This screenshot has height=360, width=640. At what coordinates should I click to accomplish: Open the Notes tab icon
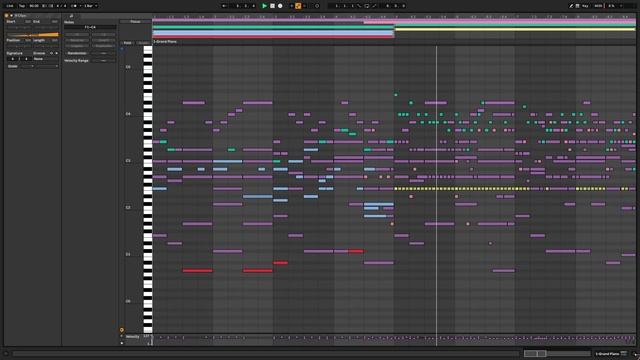(71, 16)
